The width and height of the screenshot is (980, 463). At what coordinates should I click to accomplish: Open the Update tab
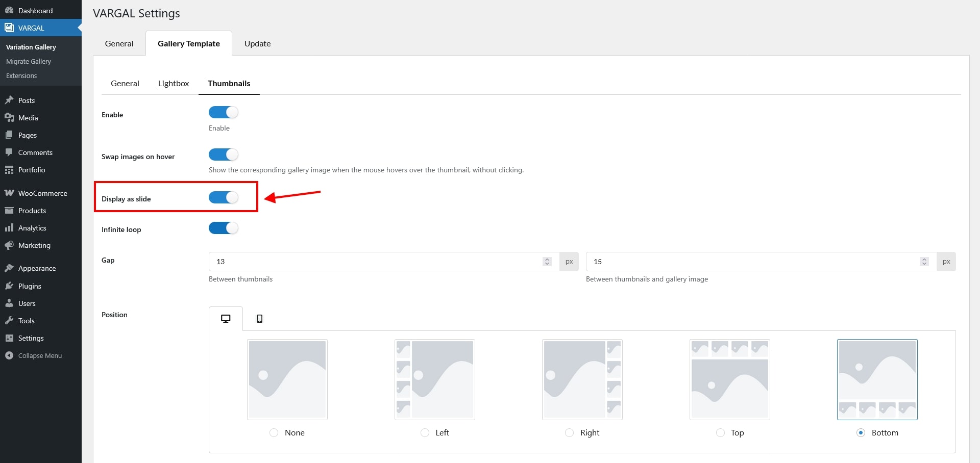(257, 44)
